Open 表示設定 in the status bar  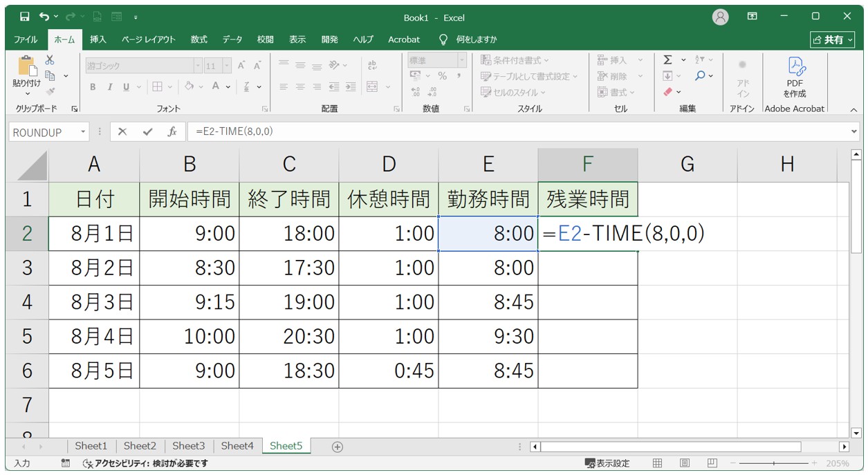[x=607, y=463]
